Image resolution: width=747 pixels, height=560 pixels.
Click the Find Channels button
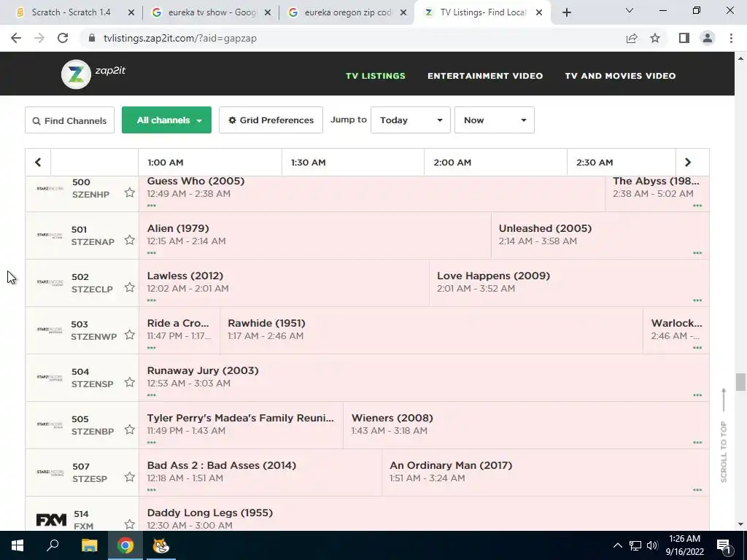tap(69, 120)
